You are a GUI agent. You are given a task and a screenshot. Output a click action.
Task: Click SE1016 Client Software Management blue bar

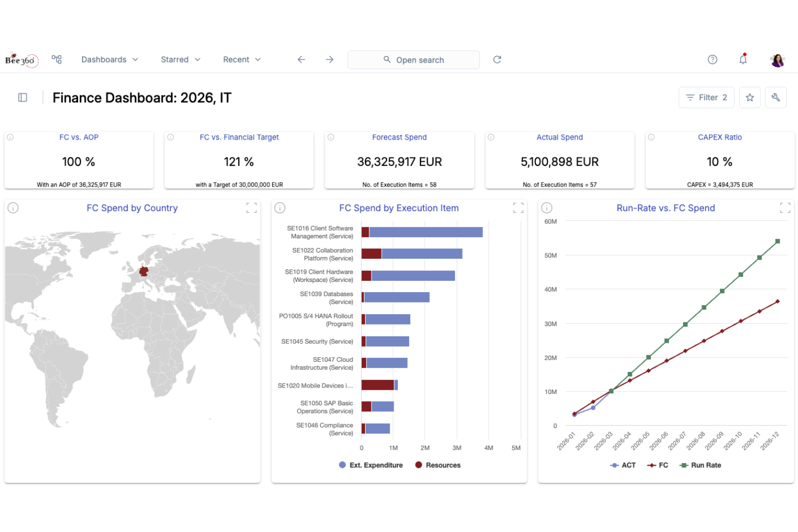coord(426,232)
